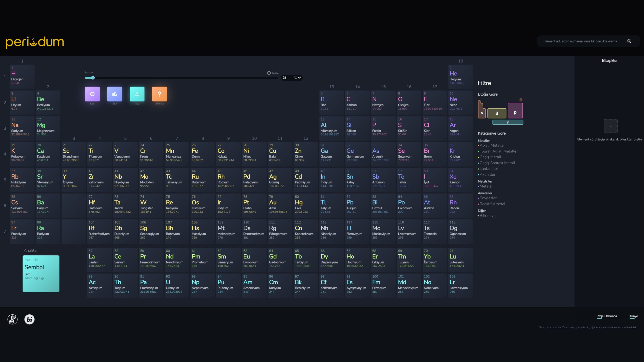Image resolution: width=644 pixels, height=362 pixels.
Task: Click the plus compound drop box
Action: 611,126
